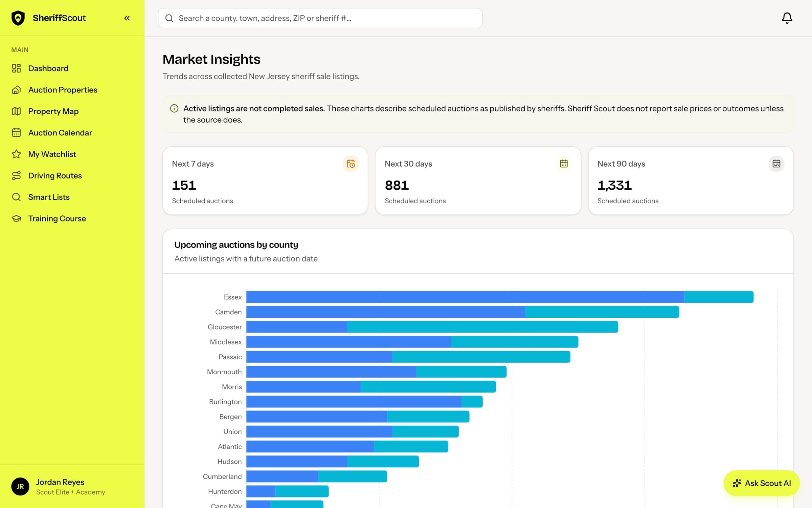Open Dashboard from the sidebar
This screenshot has width=812, height=508.
click(x=72, y=68)
